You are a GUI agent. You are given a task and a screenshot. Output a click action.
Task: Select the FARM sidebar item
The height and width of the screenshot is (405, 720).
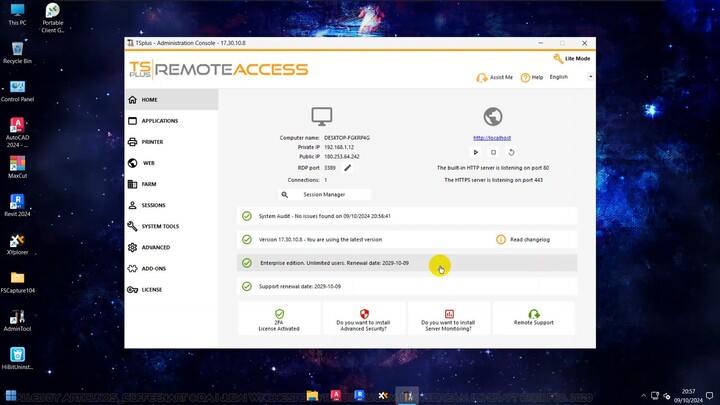[x=171, y=184]
